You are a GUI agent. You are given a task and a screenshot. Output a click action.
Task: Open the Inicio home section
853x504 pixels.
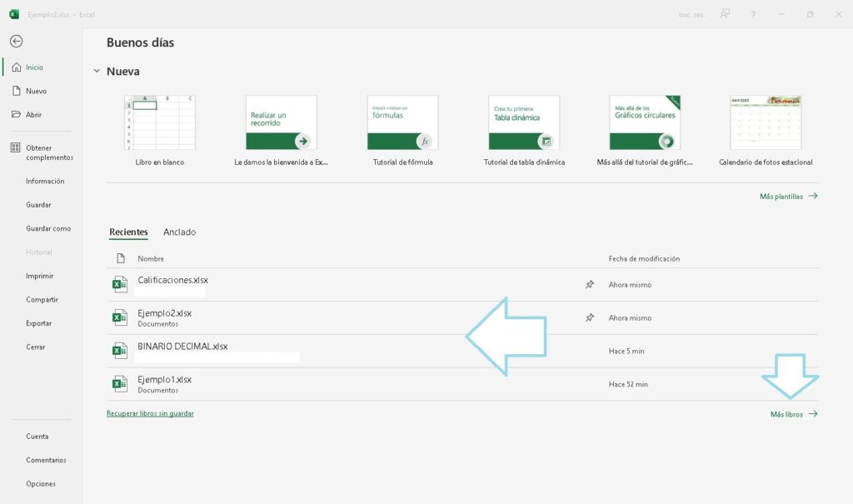[34, 67]
